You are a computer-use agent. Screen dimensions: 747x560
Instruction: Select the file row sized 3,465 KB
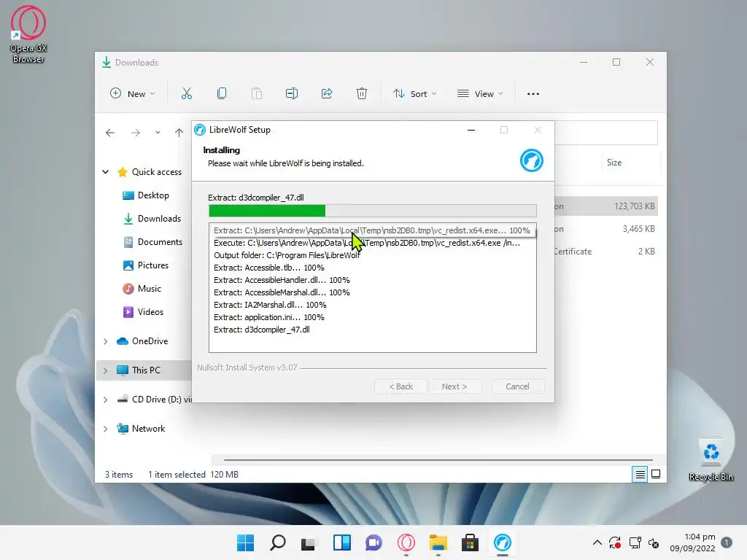[x=606, y=228]
